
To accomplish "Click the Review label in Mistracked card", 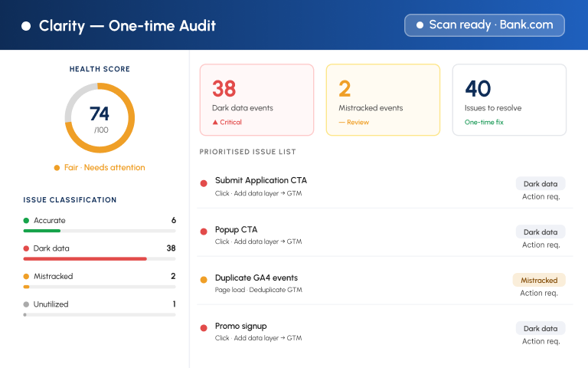I will [x=358, y=122].
